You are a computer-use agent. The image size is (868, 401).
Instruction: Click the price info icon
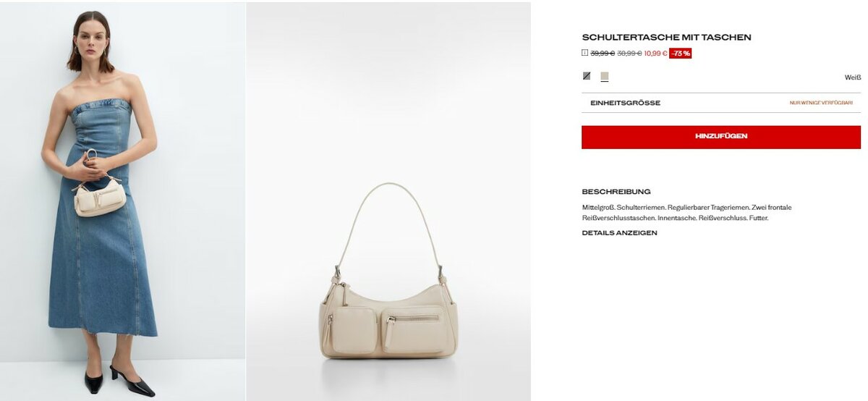[x=585, y=53]
